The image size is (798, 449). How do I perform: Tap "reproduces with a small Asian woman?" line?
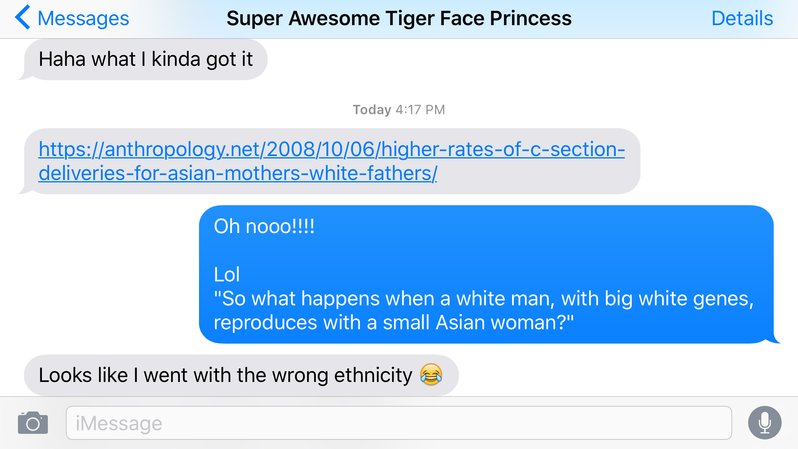[393, 323]
